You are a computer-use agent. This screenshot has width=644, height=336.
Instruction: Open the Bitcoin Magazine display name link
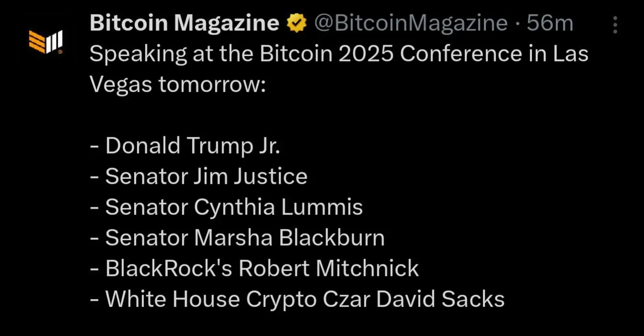(185, 23)
